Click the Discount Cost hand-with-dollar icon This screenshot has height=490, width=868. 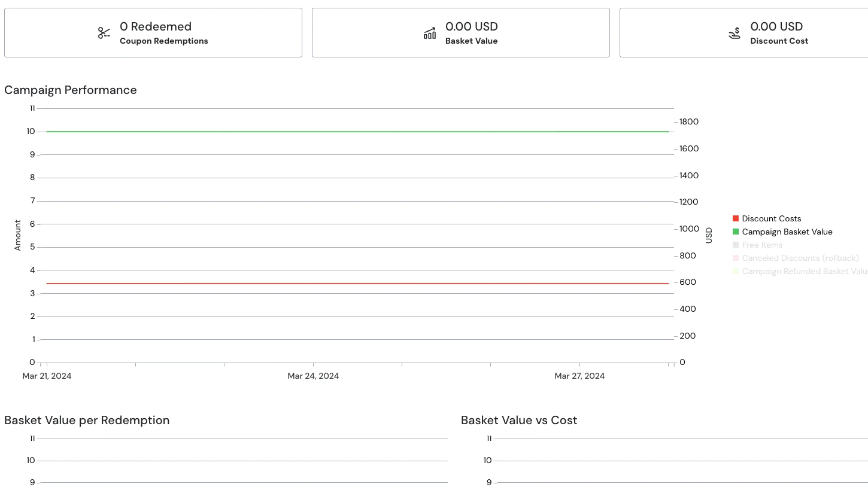pos(735,34)
